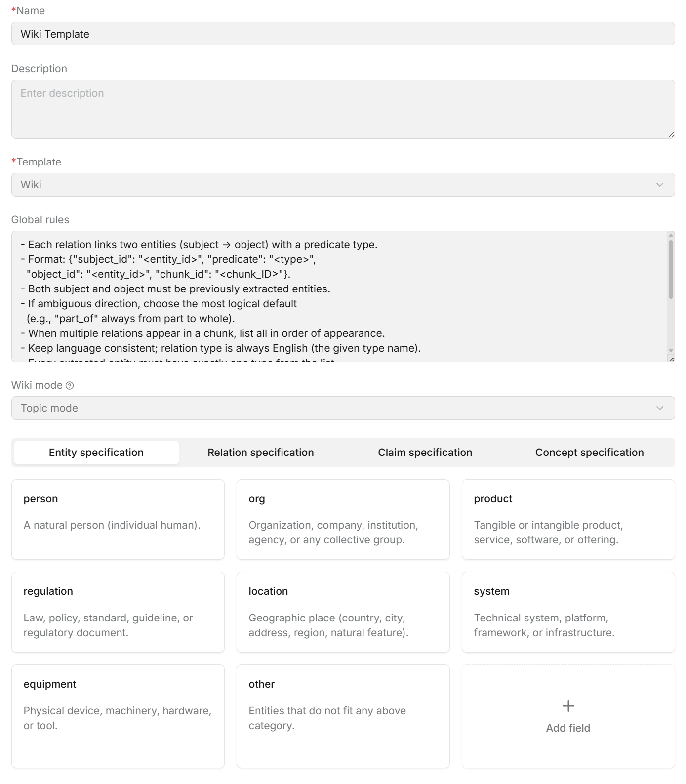Image resolution: width=686 pixels, height=784 pixels.
Task: Select the product entity card
Action: pyautogui.click(x=568, y=519)
